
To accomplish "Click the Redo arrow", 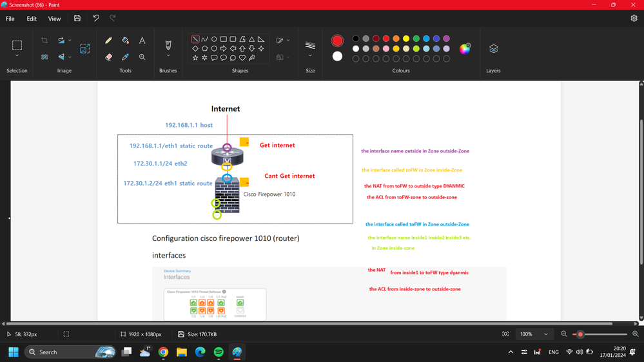I will [x=113, y=19].
